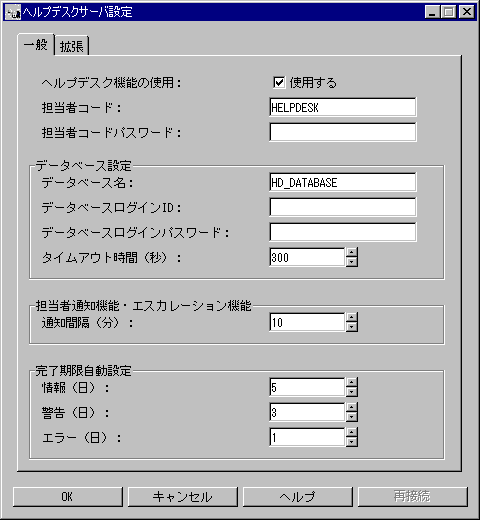This screenshot has height=520, width=480.
Task: Minimize the ヘルプデスクサーバ設定 window
Action: 433,12
